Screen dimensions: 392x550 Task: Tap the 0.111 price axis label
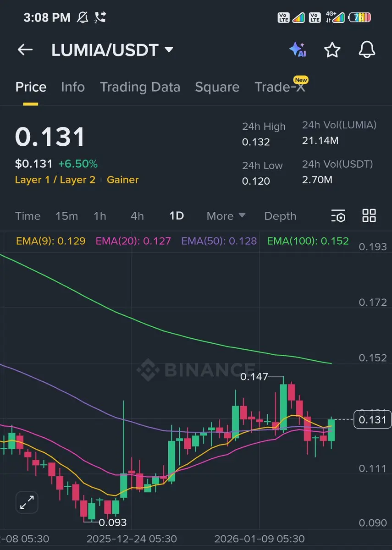373,468
